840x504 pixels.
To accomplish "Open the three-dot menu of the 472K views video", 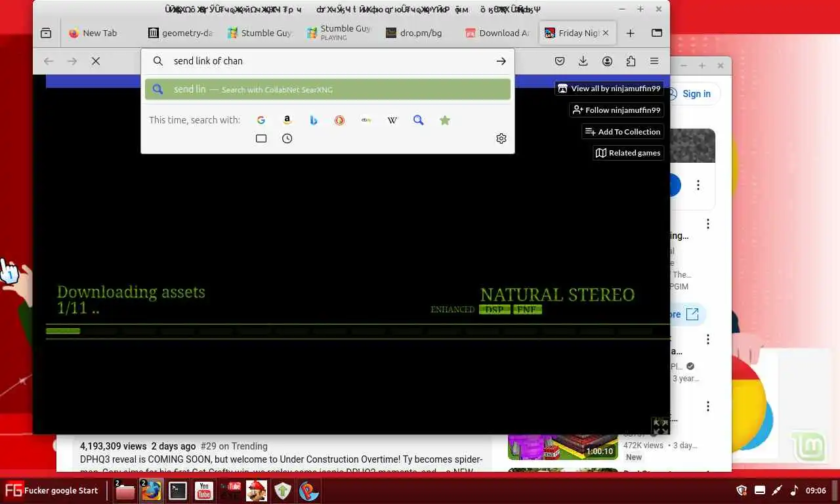I will (x=707, y=406).
